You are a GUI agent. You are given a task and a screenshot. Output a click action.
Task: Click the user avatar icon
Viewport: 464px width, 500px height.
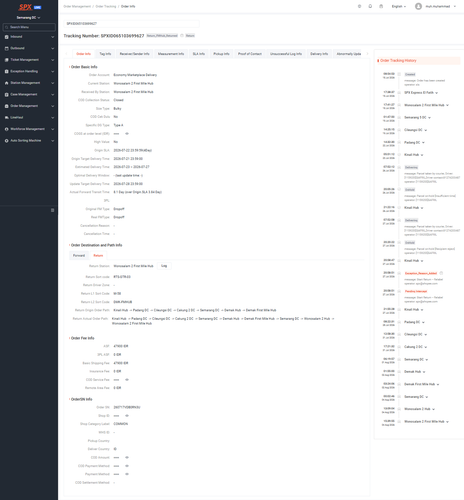(x=418, y=6)
